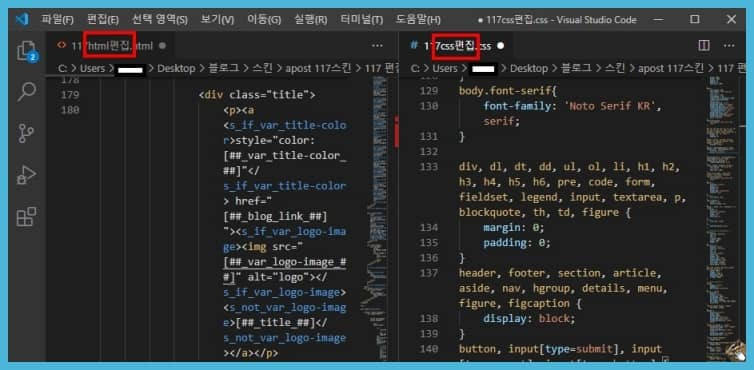This screenshot has width=754, height=370.
Task: Open the 터미널(T) menu
Action: tap(362, 20)
